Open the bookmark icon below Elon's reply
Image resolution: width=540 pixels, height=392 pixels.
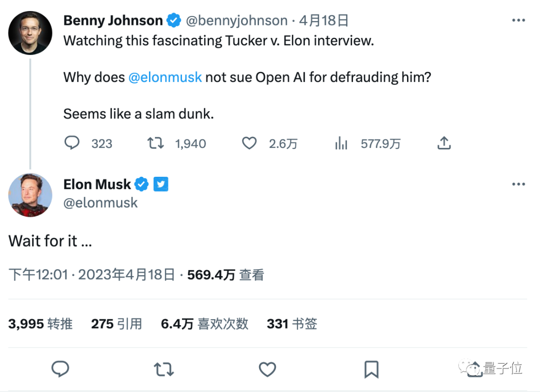pos(370,369)
